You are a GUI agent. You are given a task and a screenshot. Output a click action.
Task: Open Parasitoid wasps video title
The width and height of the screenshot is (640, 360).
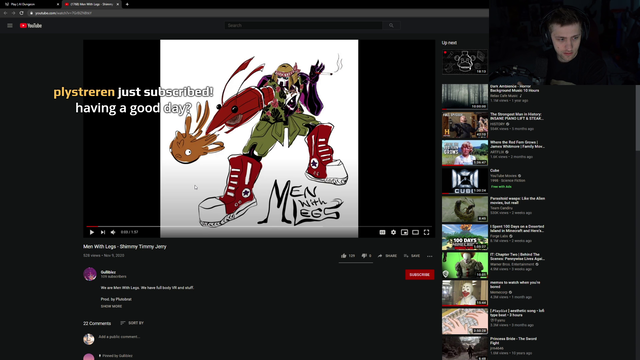pos(518,200)
